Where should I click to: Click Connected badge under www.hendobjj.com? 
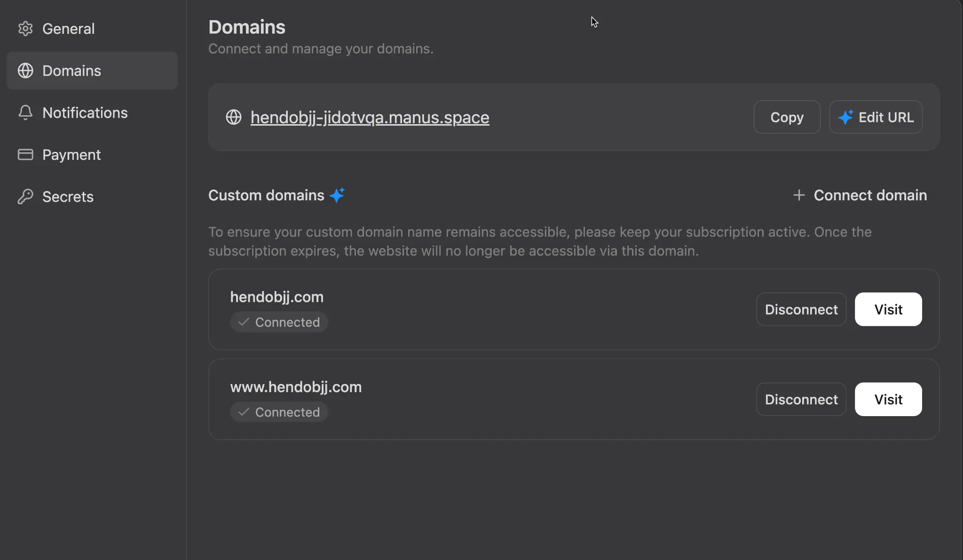[x=279, y=412]
